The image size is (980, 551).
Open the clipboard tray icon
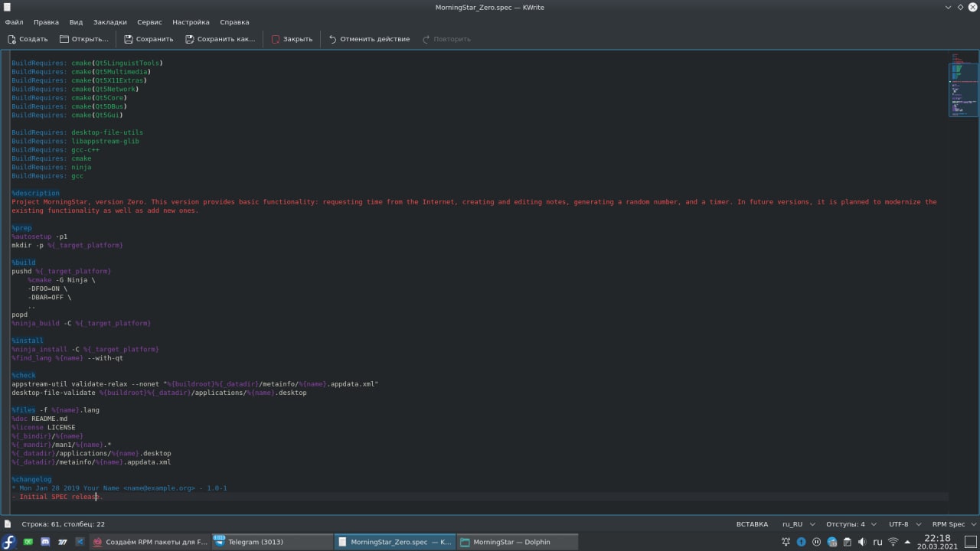tap(848, 542)
